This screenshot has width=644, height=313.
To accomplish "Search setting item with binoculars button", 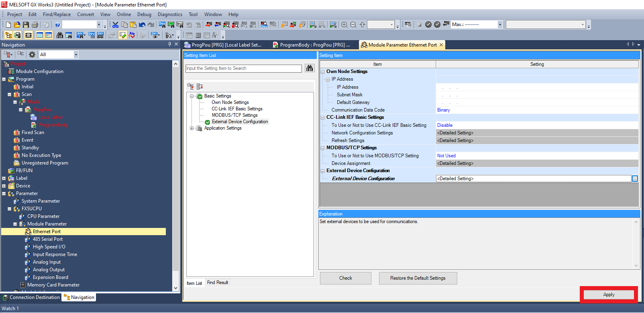I will (310, 68).
